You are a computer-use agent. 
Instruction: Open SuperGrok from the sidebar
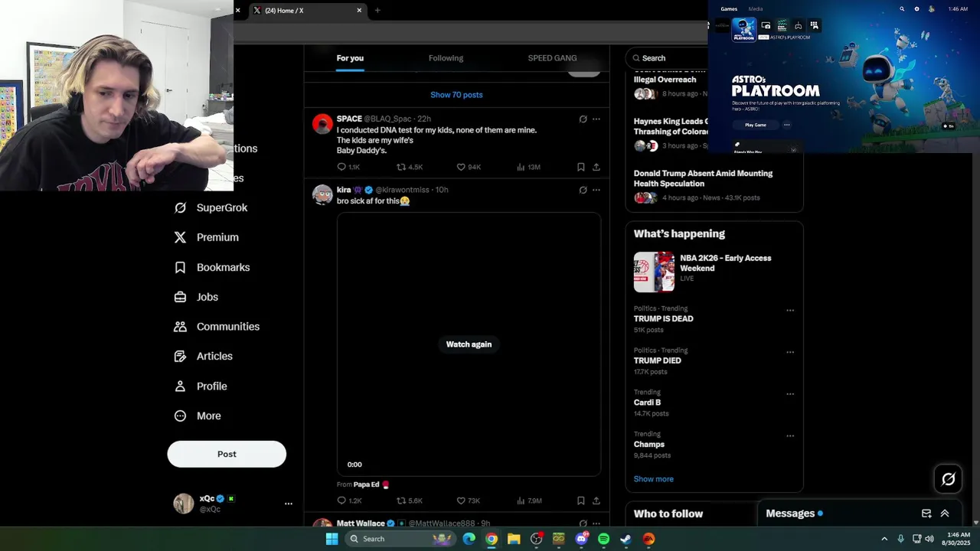click(211, 207)
